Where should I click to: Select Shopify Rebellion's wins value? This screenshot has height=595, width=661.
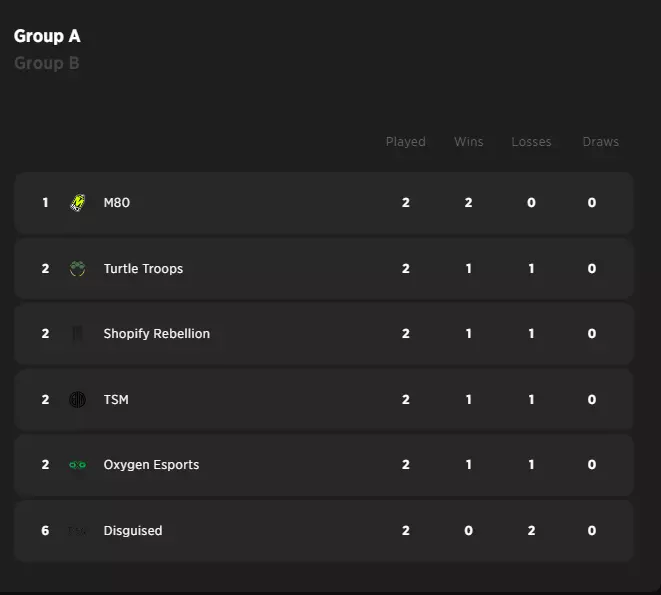pyautogui.click(x=468, y=334)
